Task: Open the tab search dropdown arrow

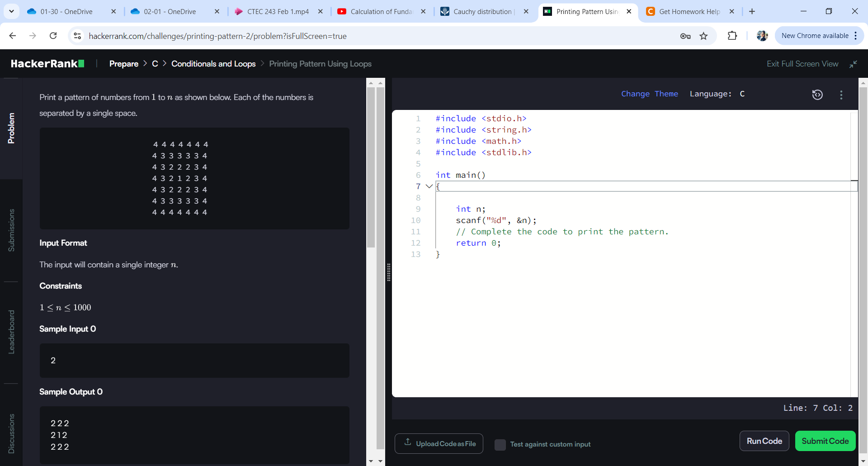Action: [11, 11]
